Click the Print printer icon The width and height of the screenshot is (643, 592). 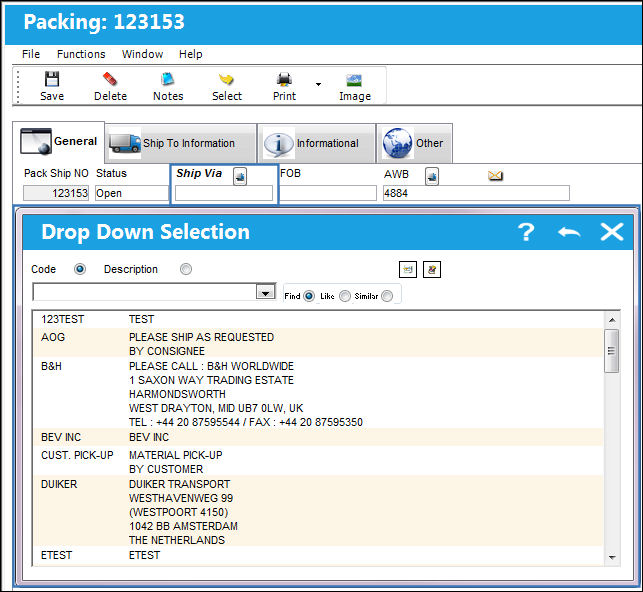(x=284, y=79)
